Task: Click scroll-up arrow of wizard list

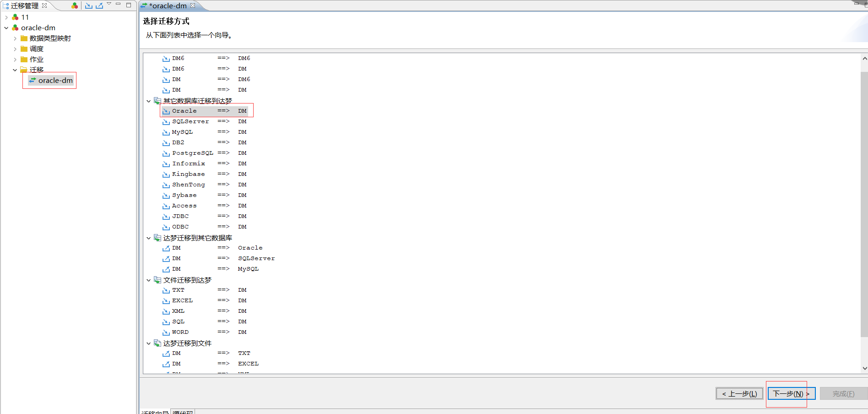Action: tap(864, 59)
